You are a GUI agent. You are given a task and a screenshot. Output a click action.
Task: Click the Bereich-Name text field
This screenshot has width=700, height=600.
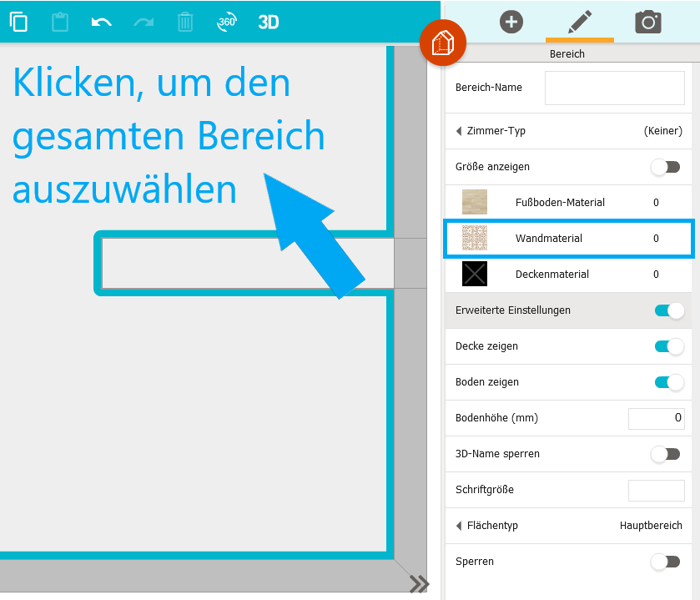pyautogui.click(x=614, y=88)
